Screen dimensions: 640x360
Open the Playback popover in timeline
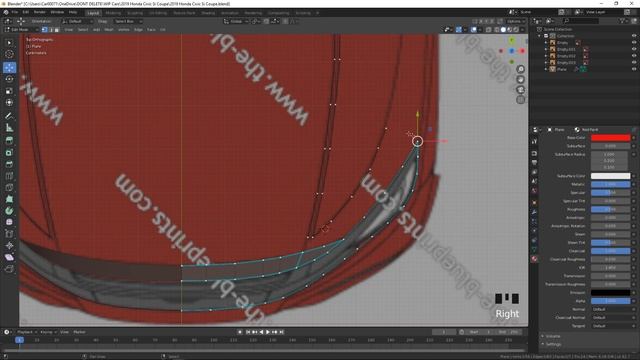click(x=27, y=332)
